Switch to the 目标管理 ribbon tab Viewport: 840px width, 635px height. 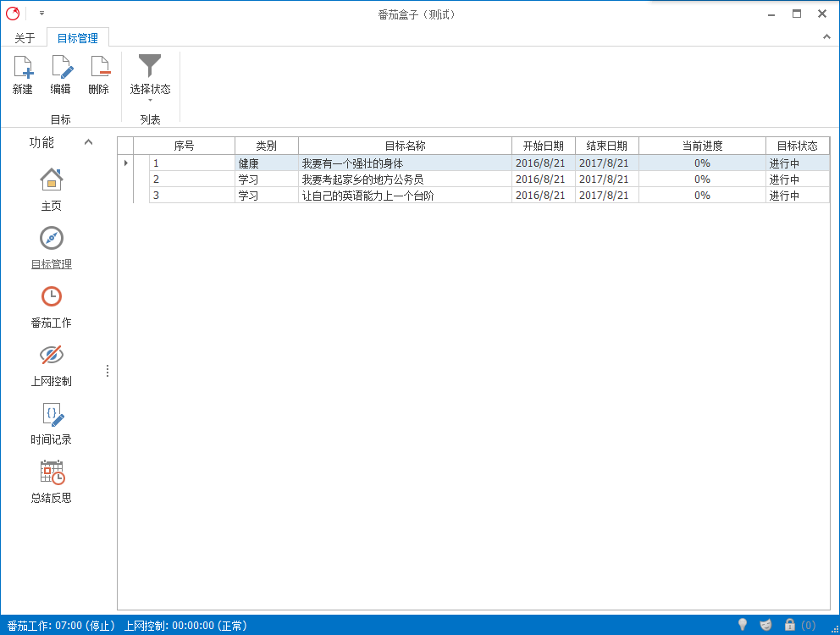click(77, 38)
